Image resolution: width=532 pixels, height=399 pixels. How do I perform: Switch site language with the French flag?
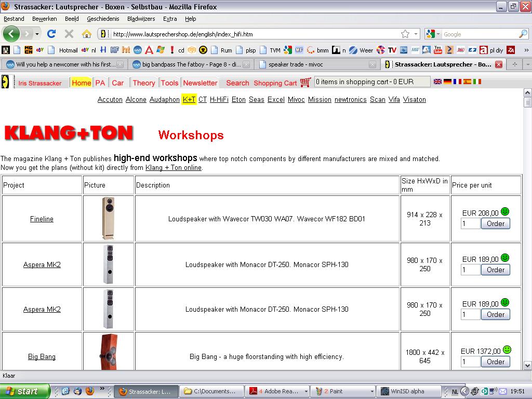[x=457, y=82]
